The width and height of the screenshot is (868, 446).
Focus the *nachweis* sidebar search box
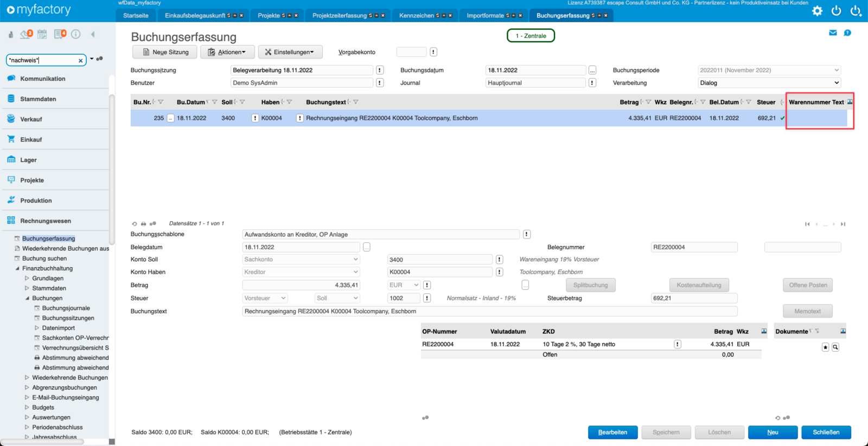[42, 61]
